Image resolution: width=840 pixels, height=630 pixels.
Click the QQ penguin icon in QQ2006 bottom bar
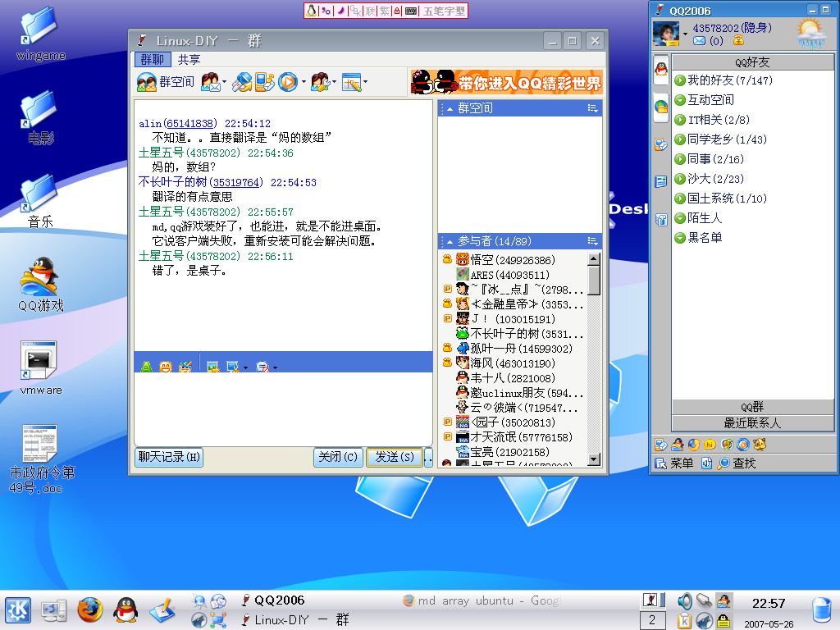coord(677,445)
